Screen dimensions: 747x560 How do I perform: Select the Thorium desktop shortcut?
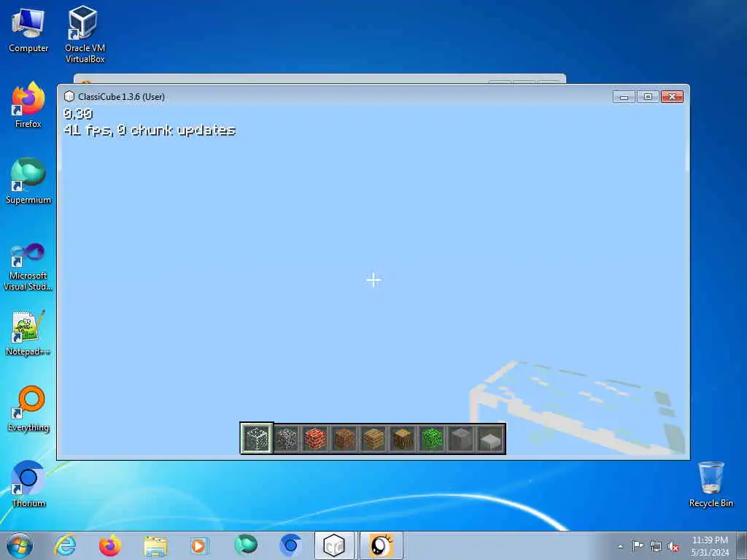tap(28, 484)
